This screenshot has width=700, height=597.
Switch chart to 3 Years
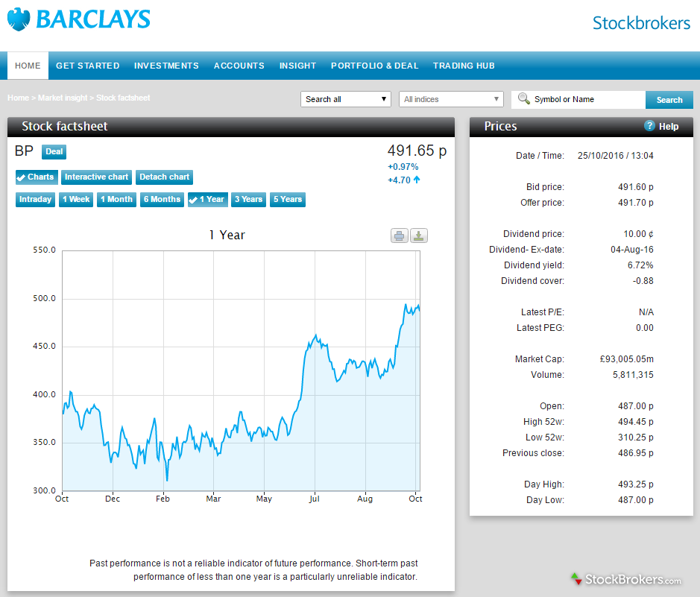[x=249, y=200]
